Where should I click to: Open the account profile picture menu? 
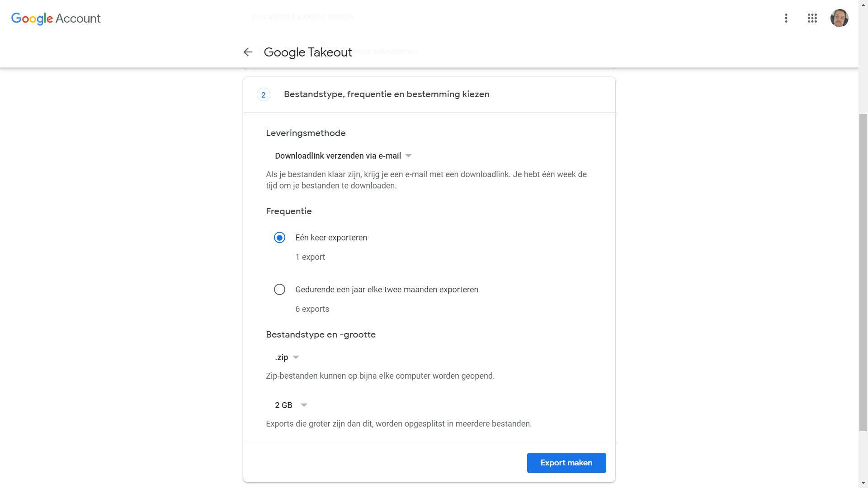pyautogui.click(x=839, y=18)
